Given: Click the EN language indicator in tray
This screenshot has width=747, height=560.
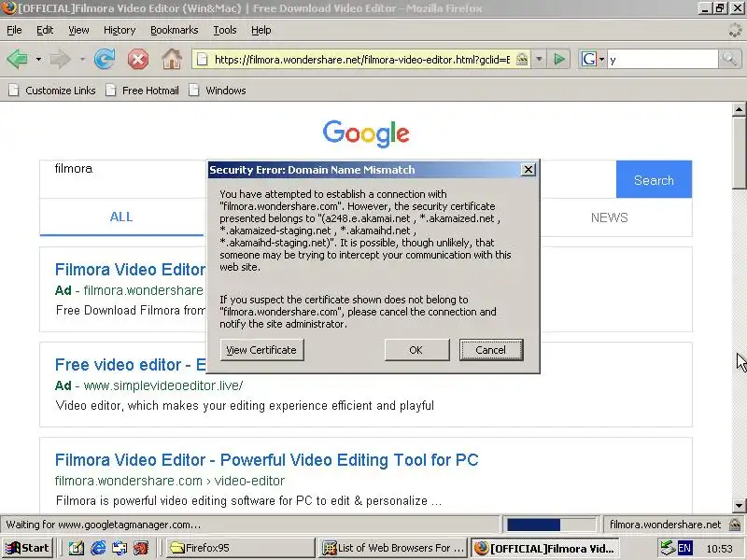Looking at the screenshot, I should pyautogui.click(x=684, y=548).
